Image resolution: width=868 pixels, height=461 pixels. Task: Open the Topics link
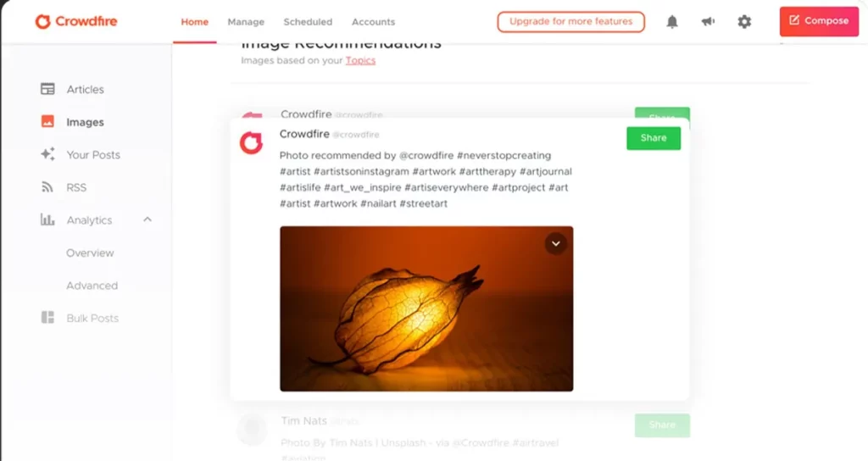(360, 60)
